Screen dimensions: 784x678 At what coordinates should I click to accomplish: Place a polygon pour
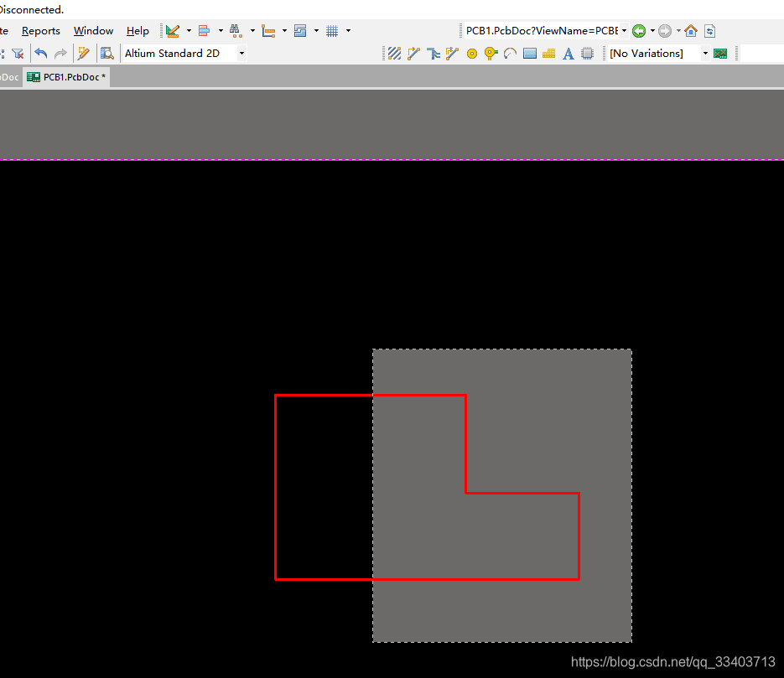click(x=548, y=54)
